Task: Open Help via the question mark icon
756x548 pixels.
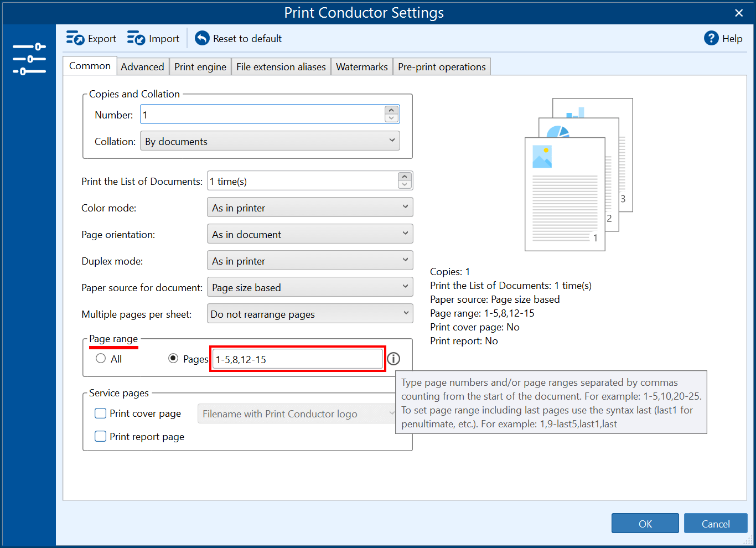Action: [x=711, y=38]
